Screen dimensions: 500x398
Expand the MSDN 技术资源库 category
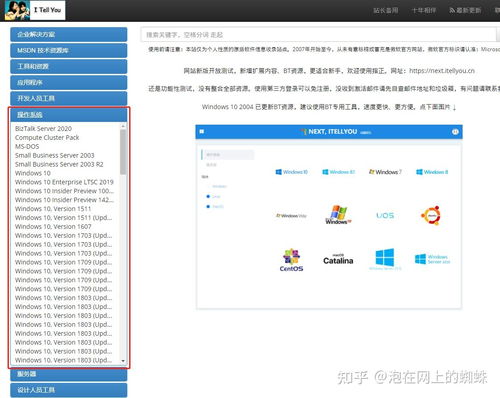69,50
